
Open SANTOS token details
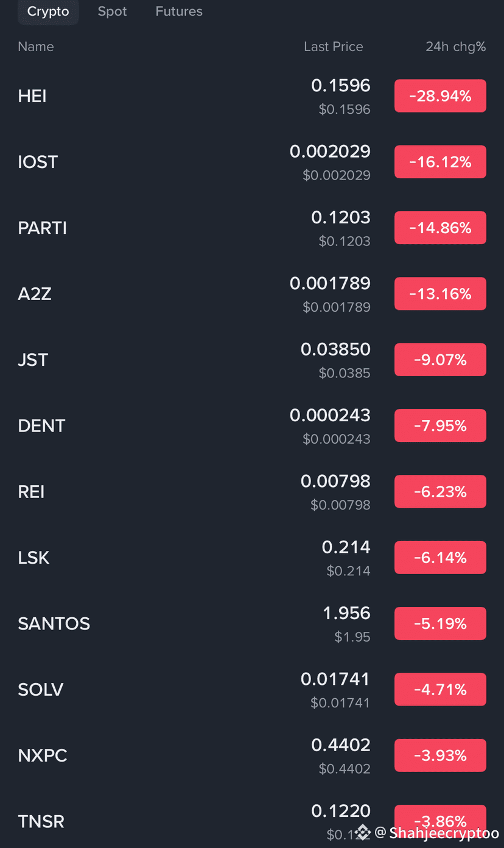[x=252, y=623]
